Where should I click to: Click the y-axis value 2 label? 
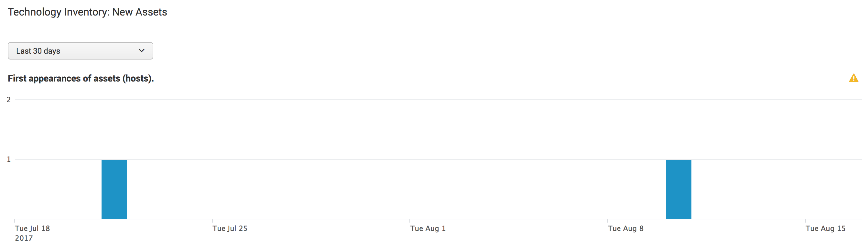tap(9, 99)
